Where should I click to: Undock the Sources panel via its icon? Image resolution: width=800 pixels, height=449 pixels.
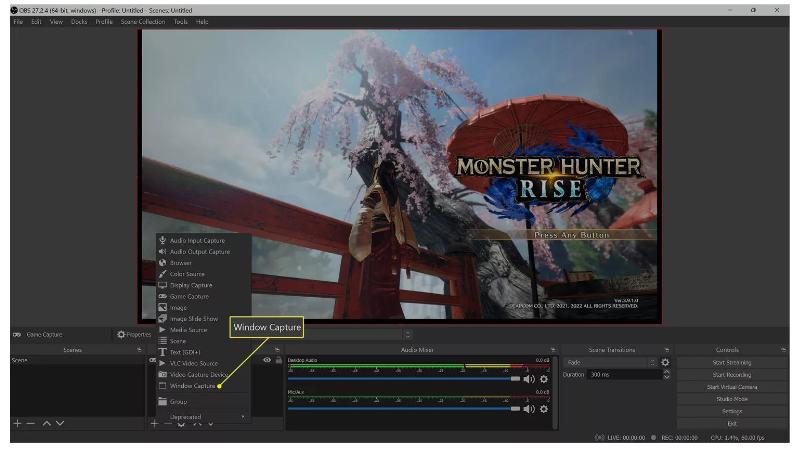[x=277, y=350]
